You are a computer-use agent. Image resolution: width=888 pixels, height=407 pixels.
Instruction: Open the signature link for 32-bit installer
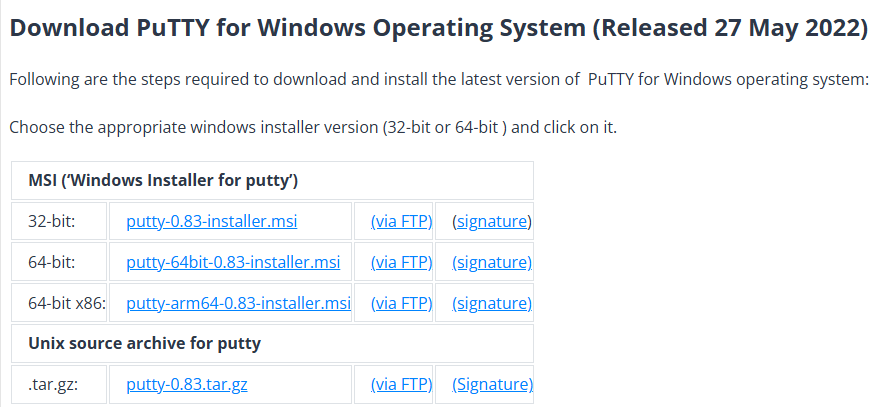[492, 221]
